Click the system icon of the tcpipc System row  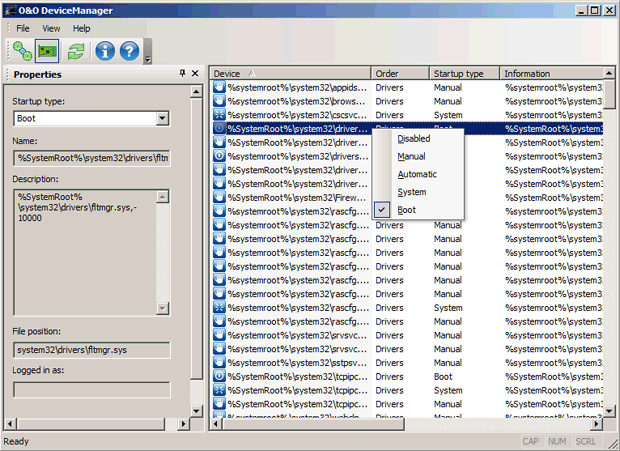[219, 390]
